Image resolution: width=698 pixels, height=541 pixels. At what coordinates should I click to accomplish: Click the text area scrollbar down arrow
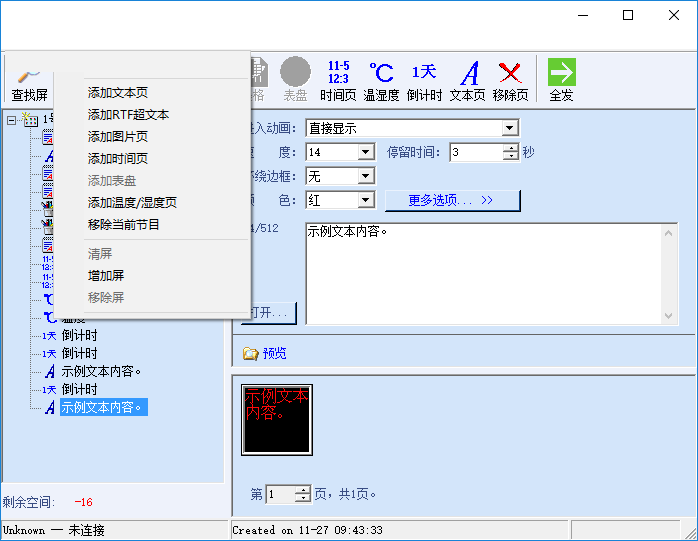pos(668,316)
